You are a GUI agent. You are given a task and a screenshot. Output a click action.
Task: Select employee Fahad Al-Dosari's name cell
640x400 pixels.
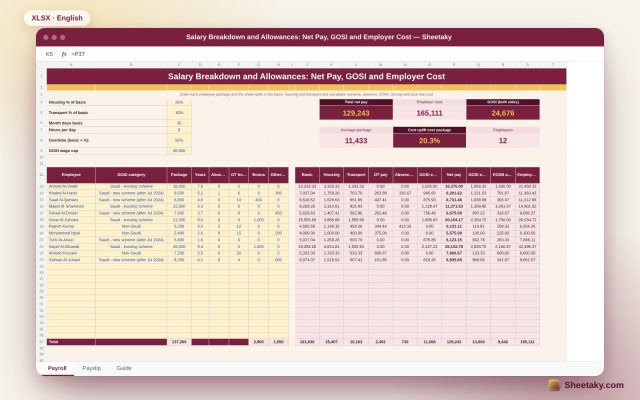71,213
